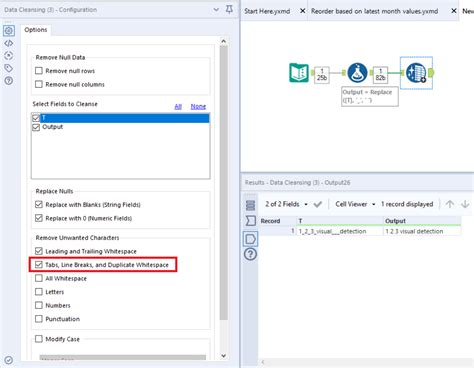Switch to Start Here.yxmd tab
Screen dimensions: 474x368
(267, 11)
